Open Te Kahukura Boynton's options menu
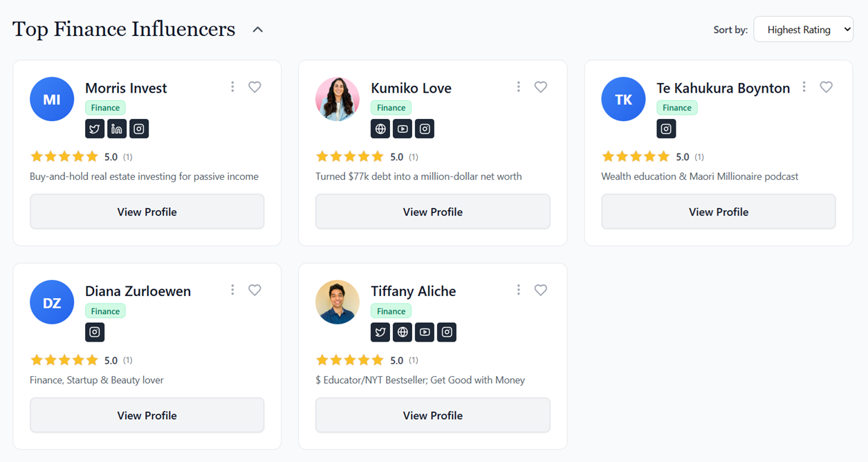The image size is (868, 462). (x=804, y=86)
